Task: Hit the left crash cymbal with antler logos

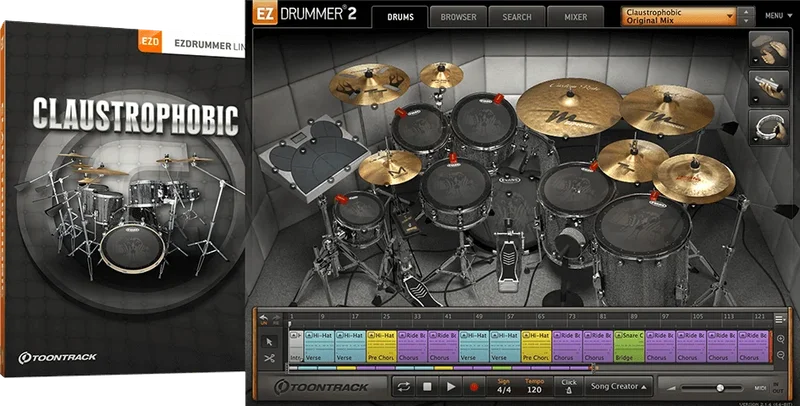Action: [369, 84]
